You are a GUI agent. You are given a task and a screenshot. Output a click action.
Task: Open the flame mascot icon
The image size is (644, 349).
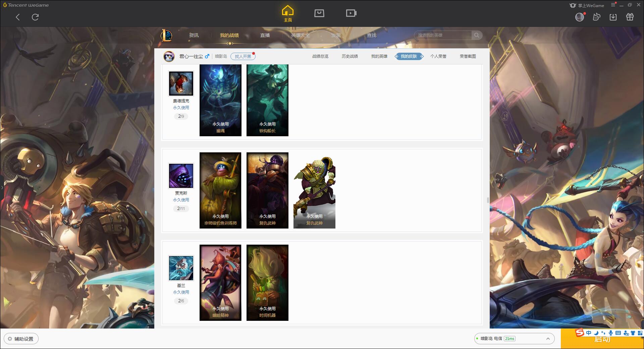pos(596,17)
